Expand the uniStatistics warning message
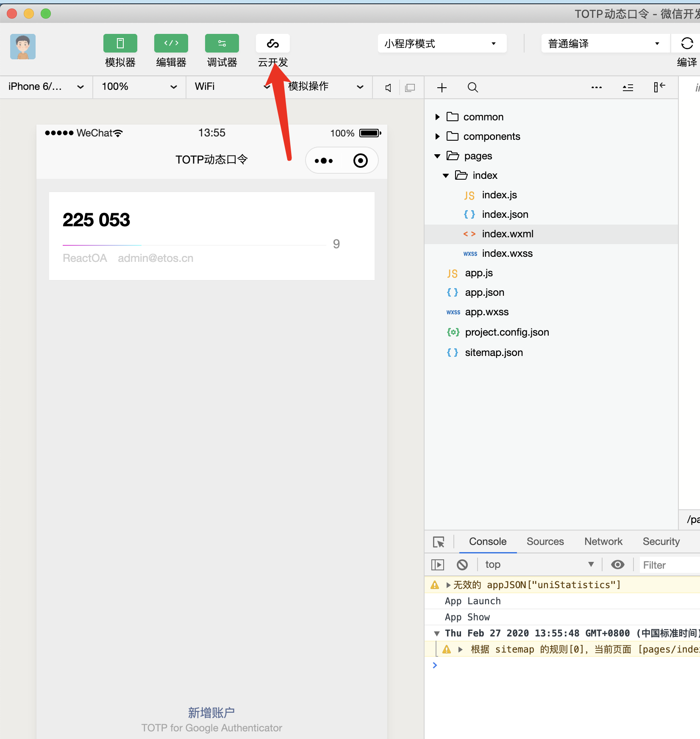Image resolution: width=700 pixels, height=739 pixels. pos(448,585)
